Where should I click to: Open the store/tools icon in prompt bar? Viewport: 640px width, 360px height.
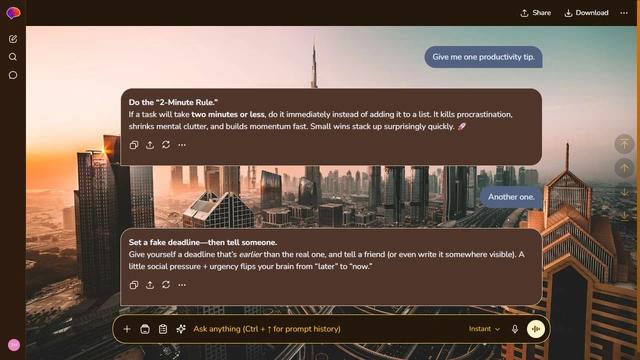145,329
